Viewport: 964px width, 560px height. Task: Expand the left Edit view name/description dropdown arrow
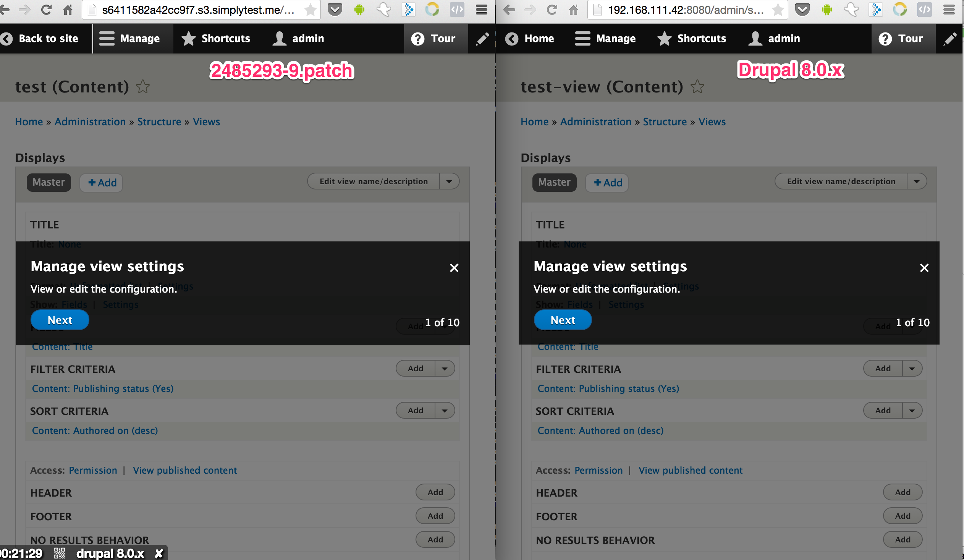click(x=449, y=181)
